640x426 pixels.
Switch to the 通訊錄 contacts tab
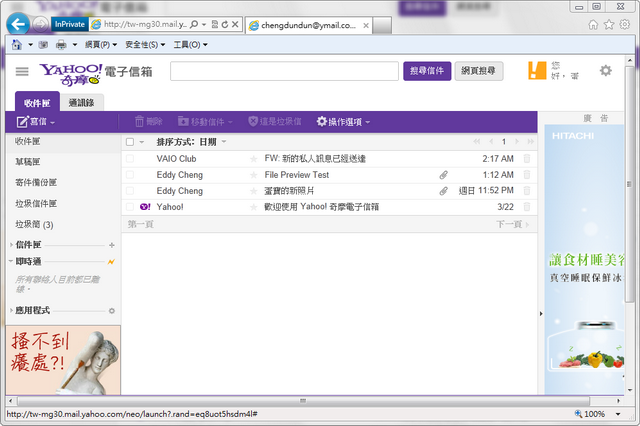(x=82, y=103)
